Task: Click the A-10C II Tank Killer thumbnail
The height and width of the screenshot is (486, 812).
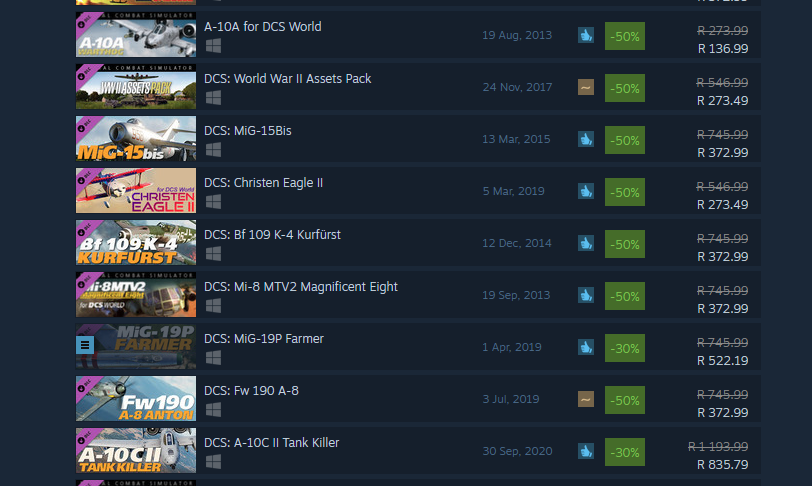Action: coord(136,450)
